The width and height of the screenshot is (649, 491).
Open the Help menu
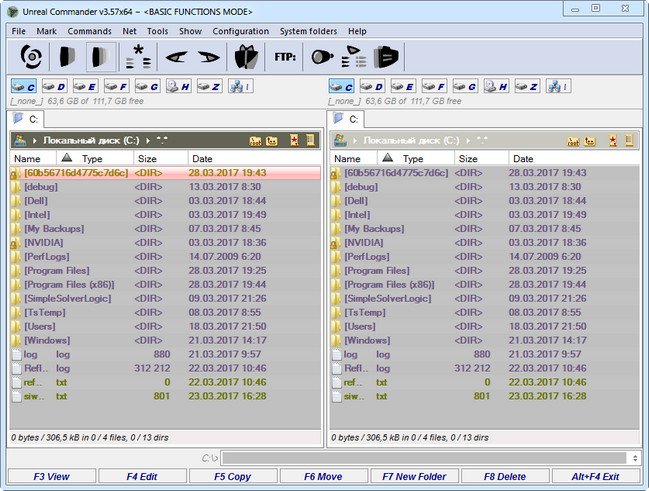click(357, 31)
